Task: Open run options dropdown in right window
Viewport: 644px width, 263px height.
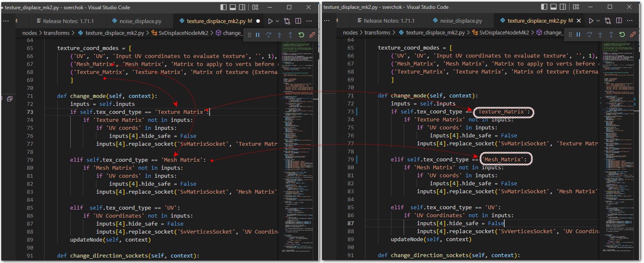Action: click(598, 21)
